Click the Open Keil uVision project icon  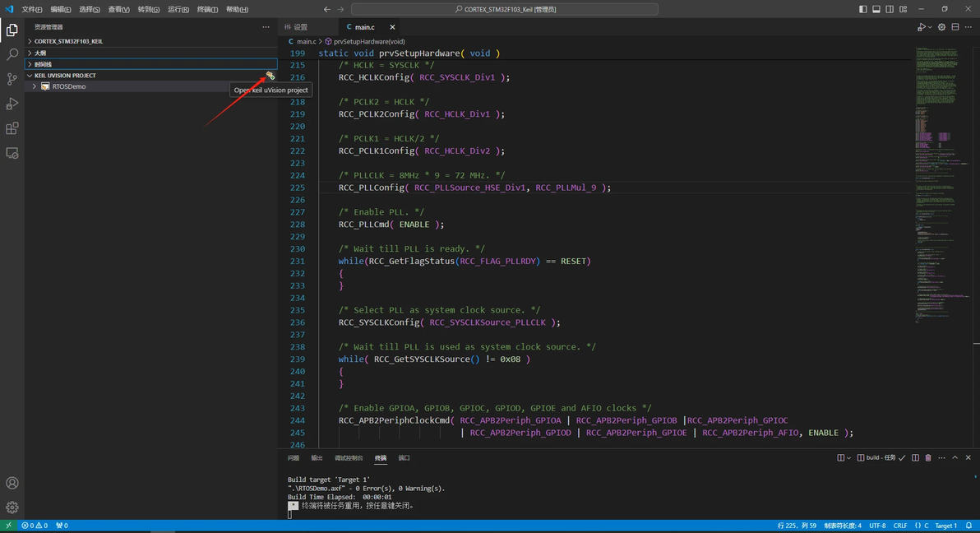pyautogui.click(x=270, y=76)
